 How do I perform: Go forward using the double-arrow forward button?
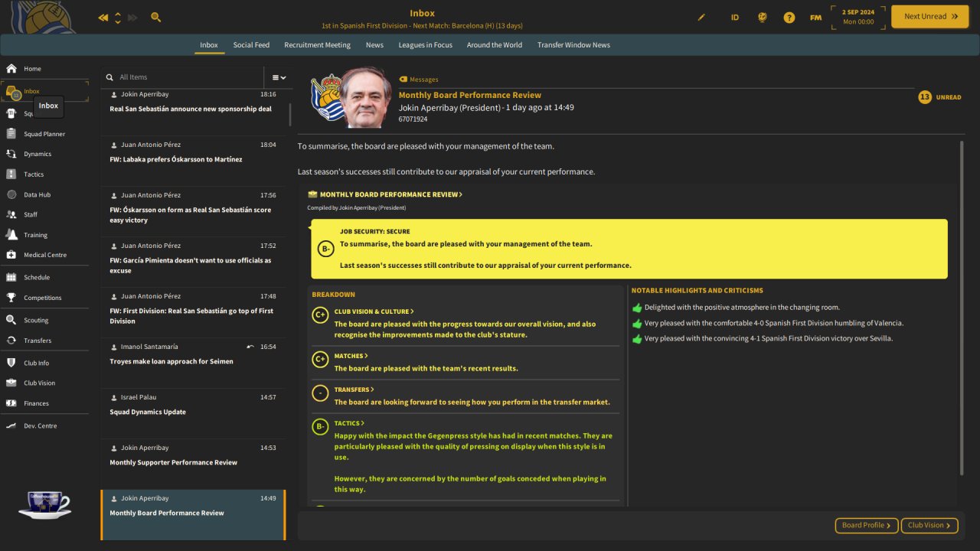[x=133, y=17]
